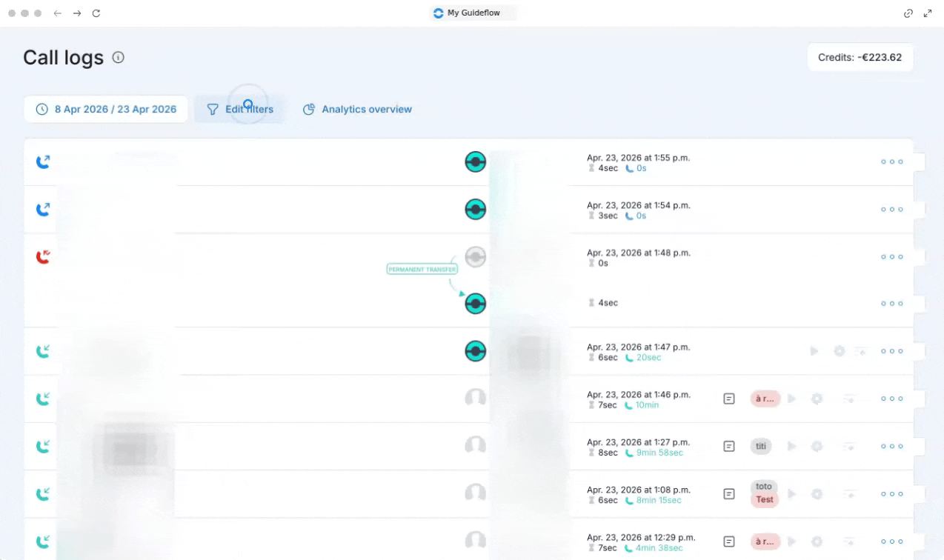The width and height of the screenshot is (944, 560).
Task: Click the 'titi' tag on the 1:27 p.m. call
Action: coord(760,446)
